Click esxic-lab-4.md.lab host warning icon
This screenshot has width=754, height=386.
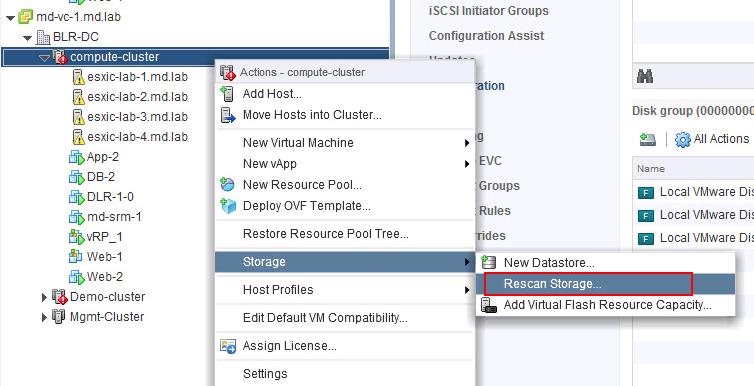[78, 137]
